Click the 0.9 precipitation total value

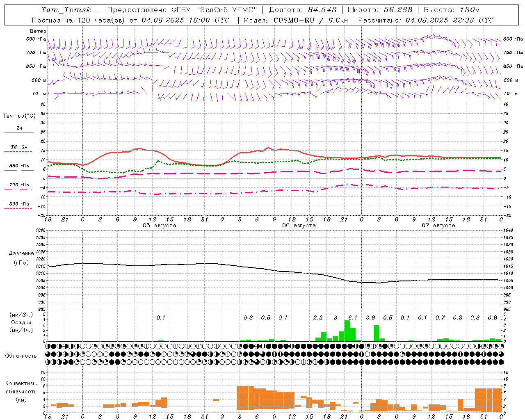click(493, 317)
